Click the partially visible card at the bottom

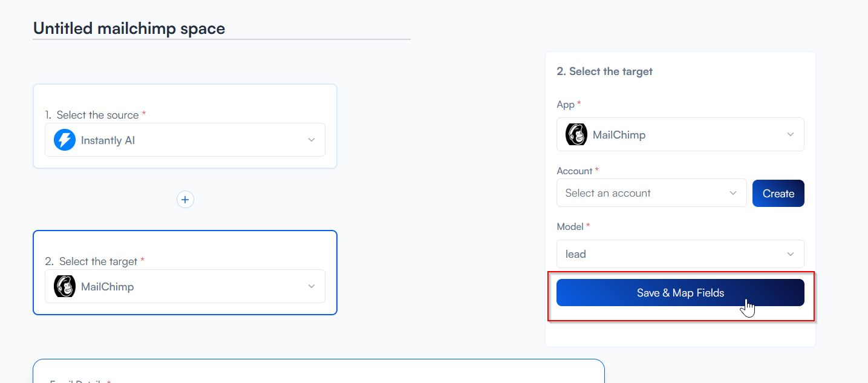318,372
